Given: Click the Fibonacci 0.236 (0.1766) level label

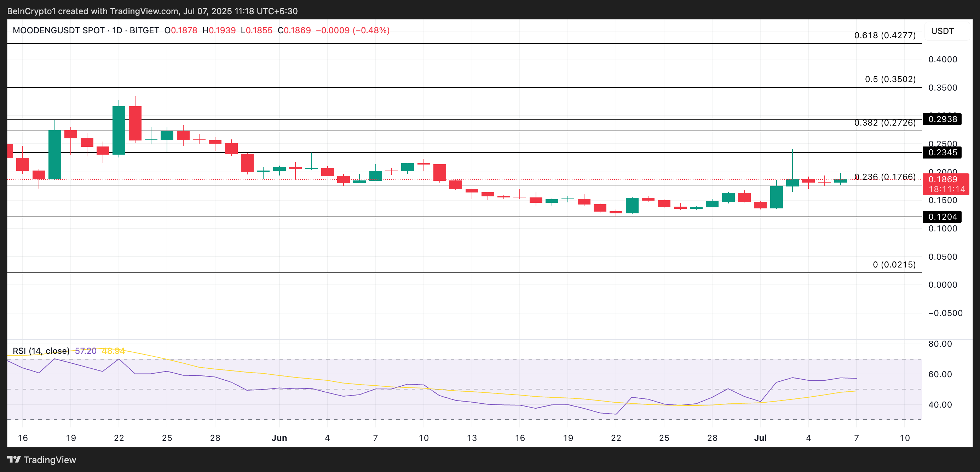Looking at the screenshot, I should point(885,177).
